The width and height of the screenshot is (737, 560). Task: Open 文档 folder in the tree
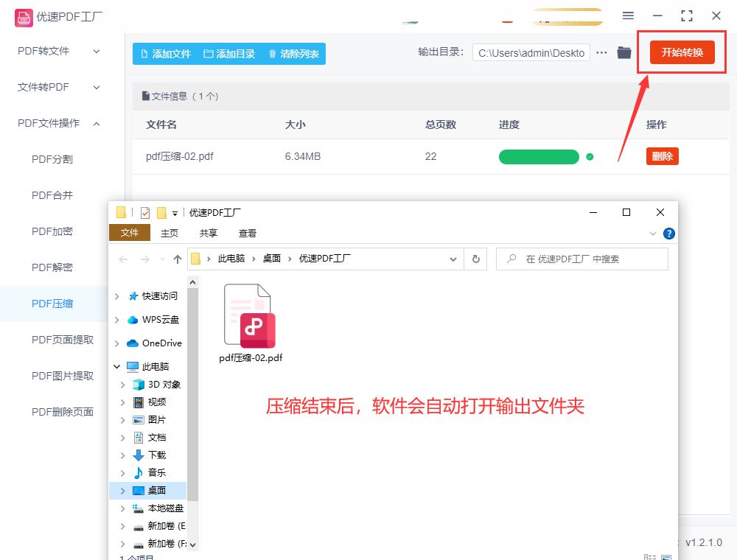[157, 438]
